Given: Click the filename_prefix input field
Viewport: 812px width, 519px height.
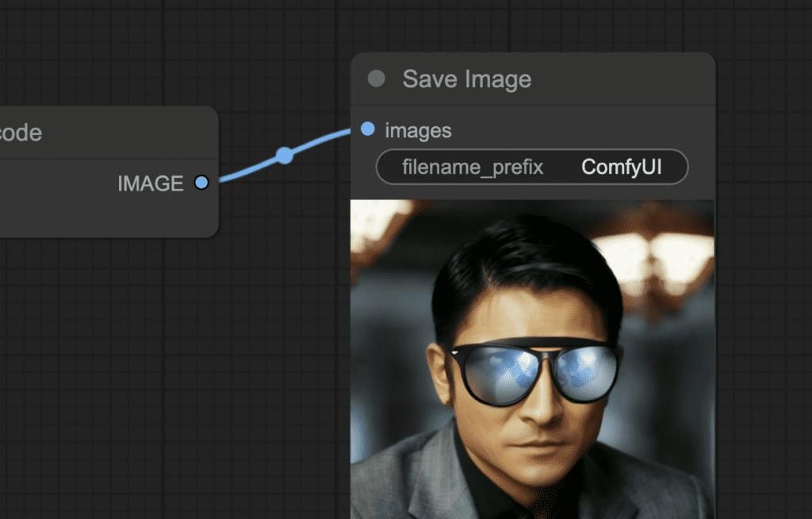Looking at the screenshot, I should (531, 167).
